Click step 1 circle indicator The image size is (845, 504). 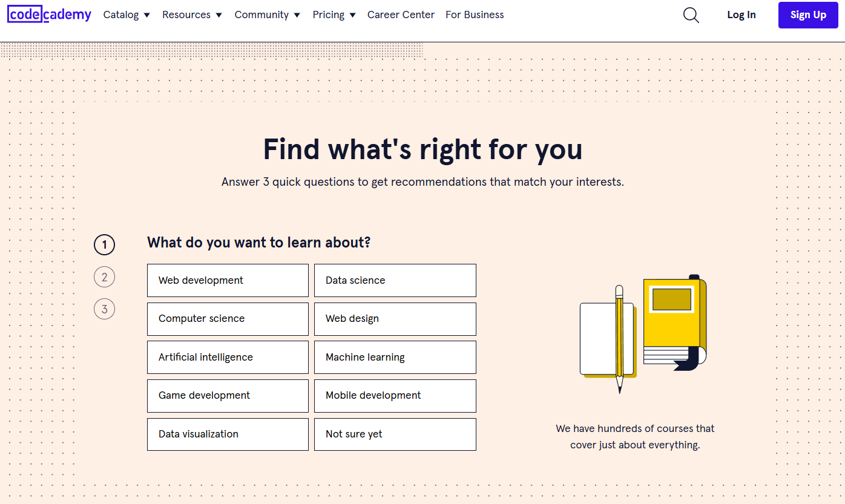tap(104, 245)
